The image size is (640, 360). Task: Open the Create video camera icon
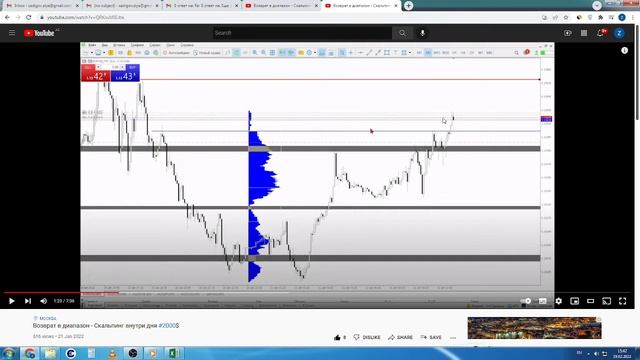tap(567, 33)
